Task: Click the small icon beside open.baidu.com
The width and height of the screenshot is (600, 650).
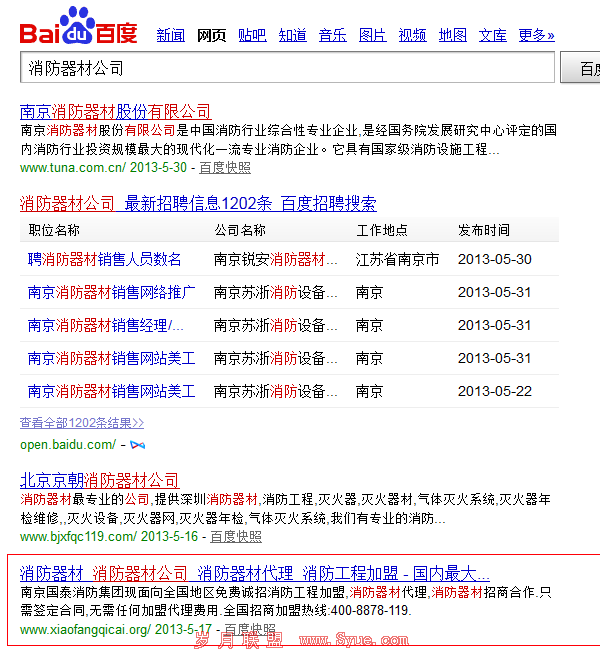Action: [137, 444]
